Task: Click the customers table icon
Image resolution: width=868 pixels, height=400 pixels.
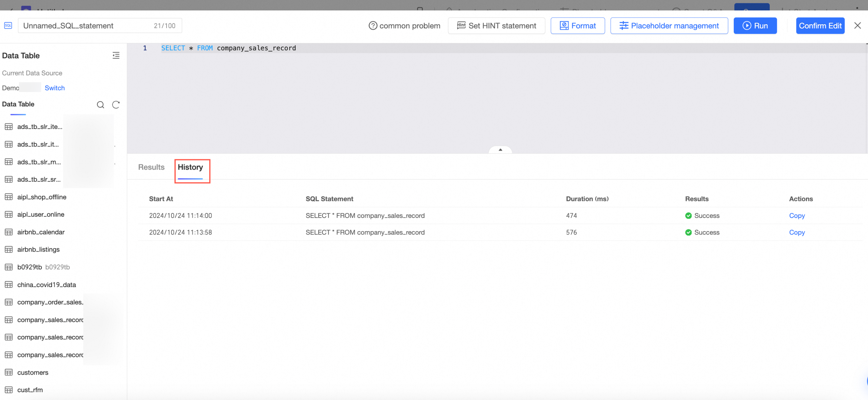Action: (x=9, y=372)
